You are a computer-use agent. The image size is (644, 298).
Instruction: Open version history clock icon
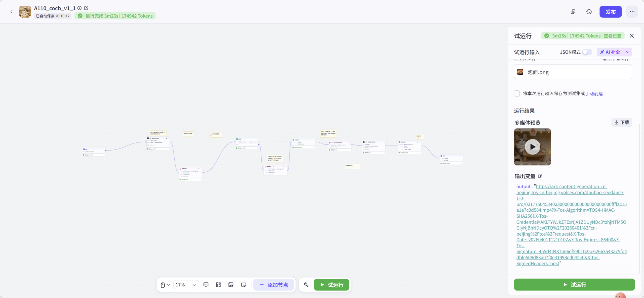click(x=589, y=12)
